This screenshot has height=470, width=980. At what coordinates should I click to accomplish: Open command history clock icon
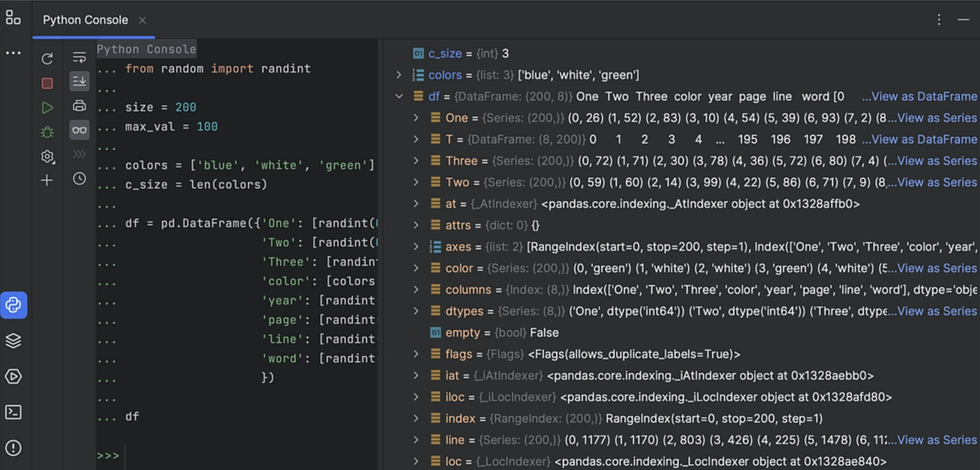click(x=79, y=179)
